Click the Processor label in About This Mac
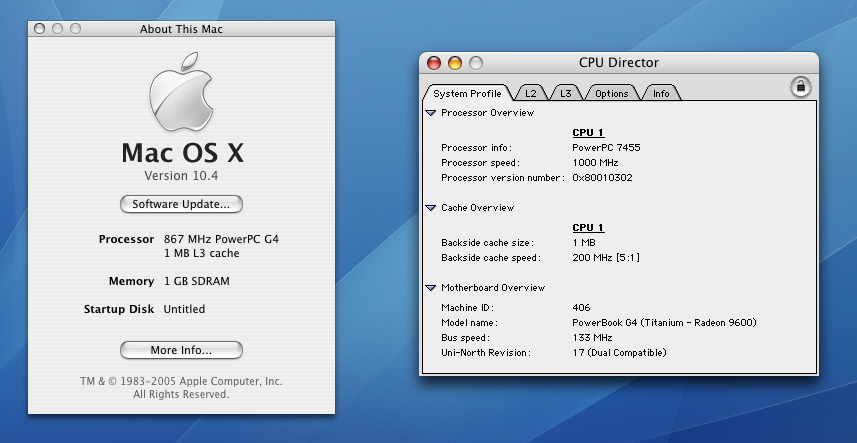857x443 pixels. pyautogui.click(x=126, y=239)
